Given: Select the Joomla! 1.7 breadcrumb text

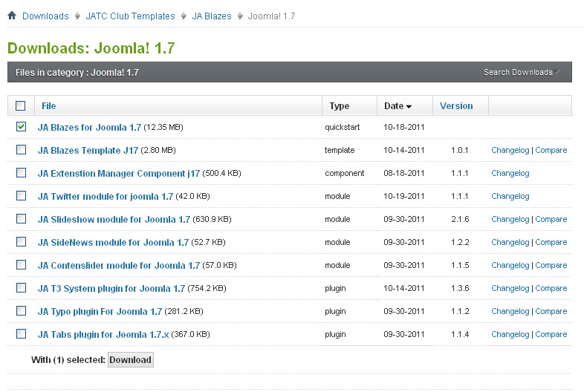Looking at the screenshot, I should coord(271,16).
